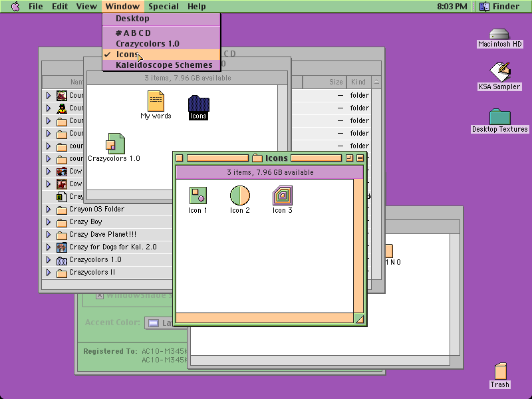Click the Crazy Boy folder icon
532x399 pixels.
point(61,222)
